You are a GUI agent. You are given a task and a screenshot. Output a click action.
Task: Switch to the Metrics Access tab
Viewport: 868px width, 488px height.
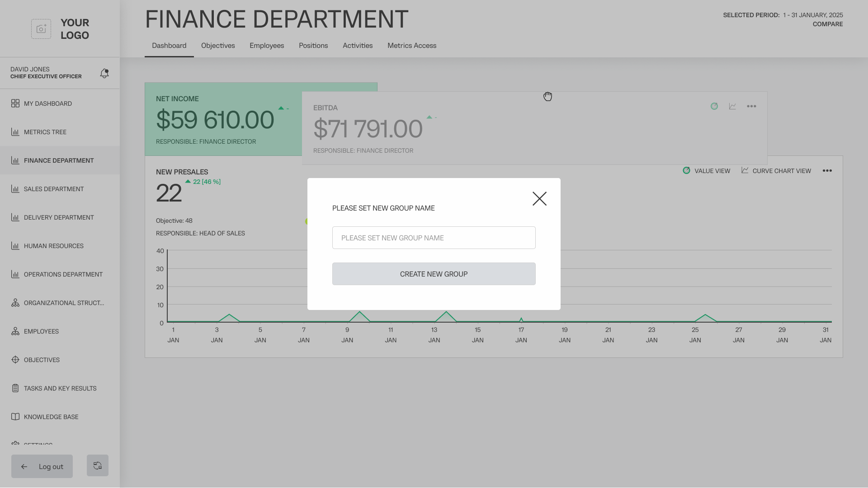pyautogui.click(x=411, y=46)
